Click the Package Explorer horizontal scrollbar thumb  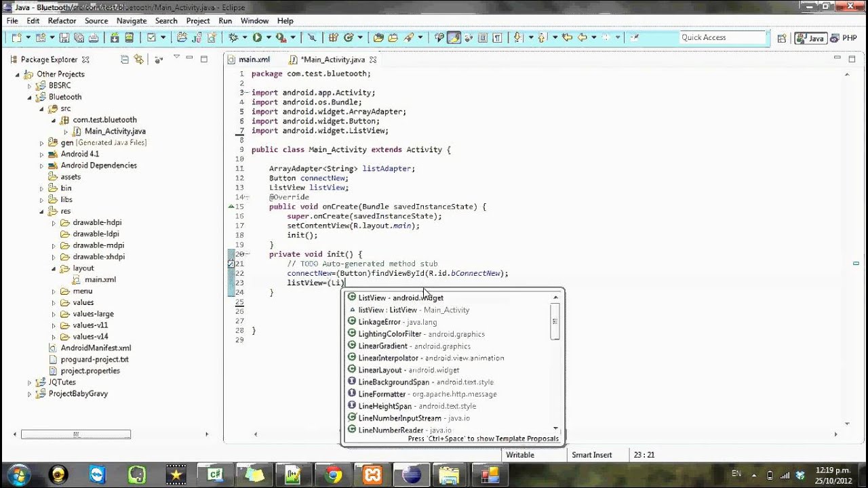tap(76, 434)
